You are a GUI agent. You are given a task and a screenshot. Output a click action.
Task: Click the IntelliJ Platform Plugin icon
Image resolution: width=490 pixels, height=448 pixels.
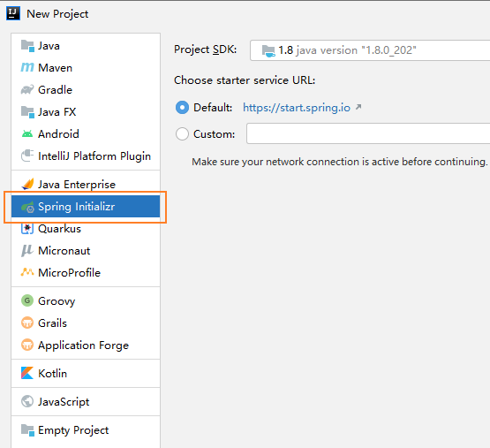27,156
